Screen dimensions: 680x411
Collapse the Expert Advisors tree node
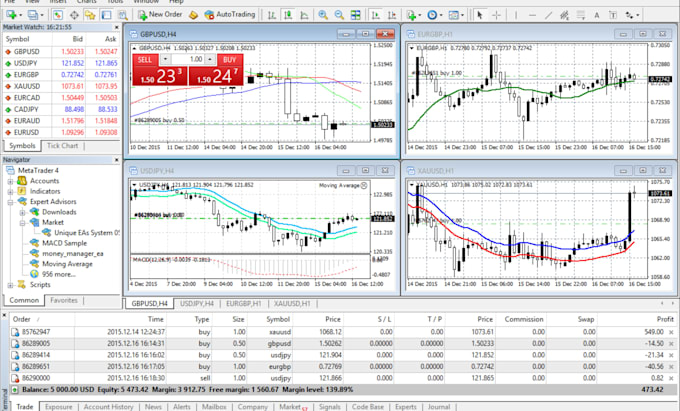pyautogui.click(x=10, y=202)
